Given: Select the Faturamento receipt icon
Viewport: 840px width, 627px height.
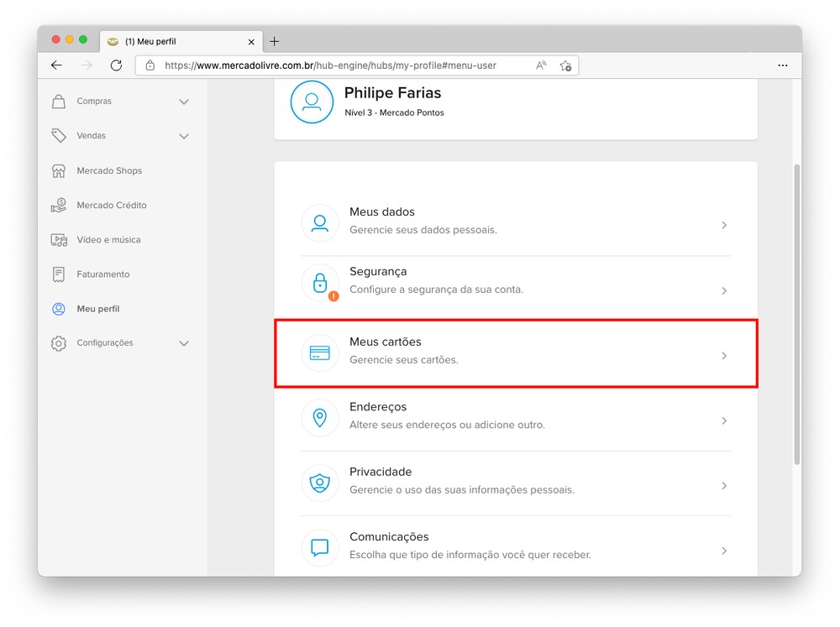Looking at the screenshot, I should click(x=58, y=274).
